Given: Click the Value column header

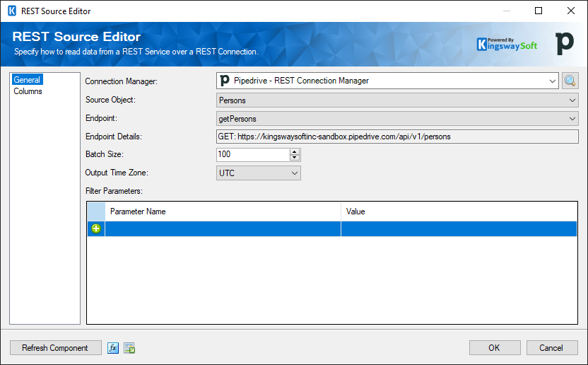Looking at the screenshot, I should click(x=459, y=212).
